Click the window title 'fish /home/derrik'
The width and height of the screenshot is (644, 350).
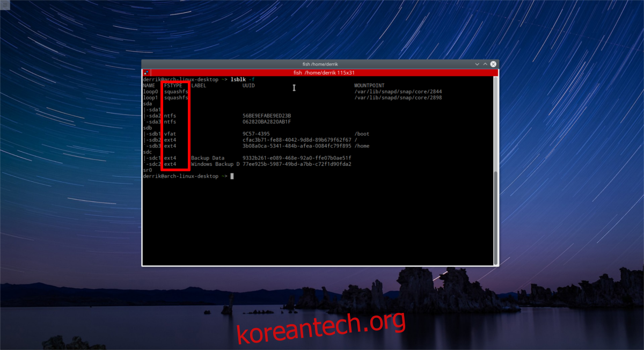320,64
